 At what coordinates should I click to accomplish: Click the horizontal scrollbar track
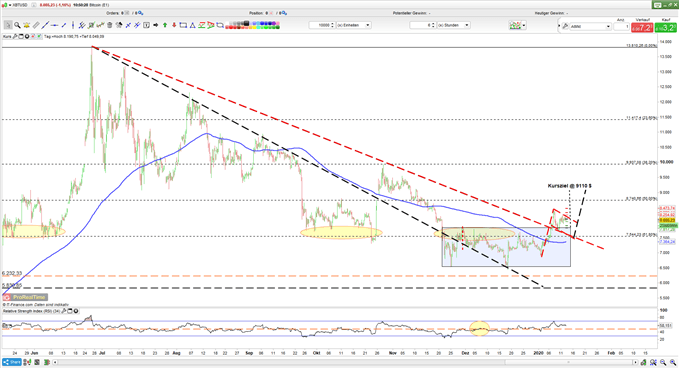pyautogui.click(x=345, y=362)
